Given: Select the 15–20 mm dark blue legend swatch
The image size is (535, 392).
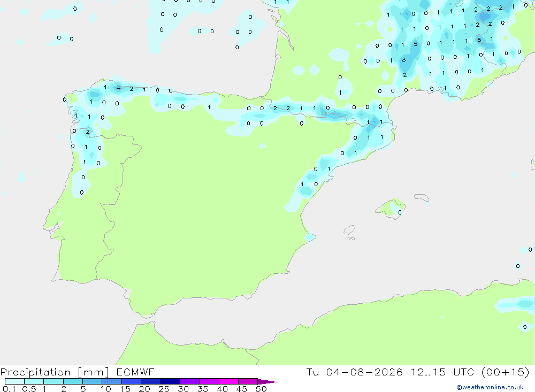Looking at the screenshot, I should pos(132,381).
